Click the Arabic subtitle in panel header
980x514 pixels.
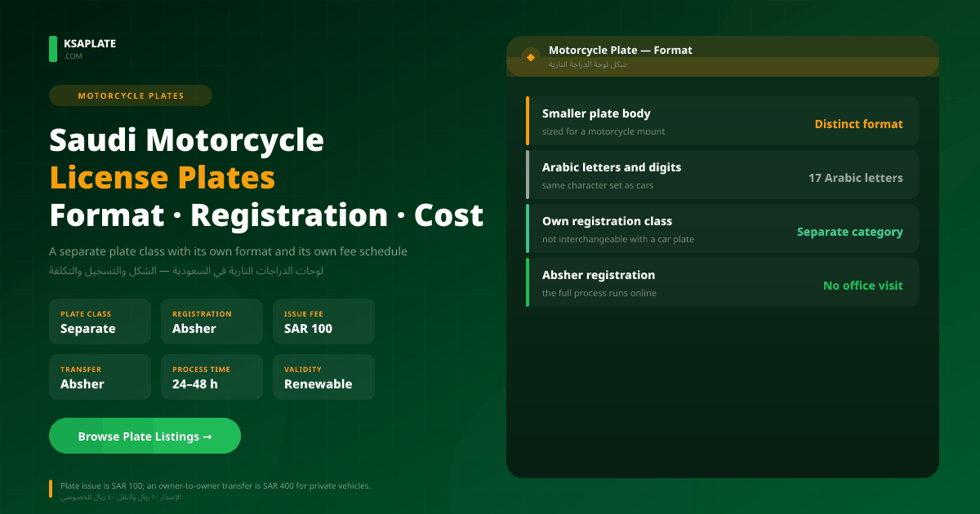point(588,64)
